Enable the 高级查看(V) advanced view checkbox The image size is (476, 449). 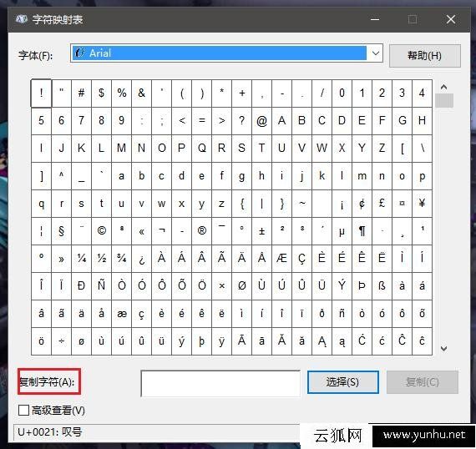pos(23,410)
